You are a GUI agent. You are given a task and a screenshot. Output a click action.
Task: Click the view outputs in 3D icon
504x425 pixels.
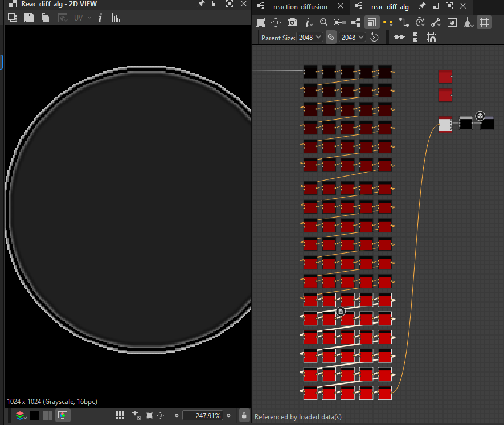click(452, 22)
